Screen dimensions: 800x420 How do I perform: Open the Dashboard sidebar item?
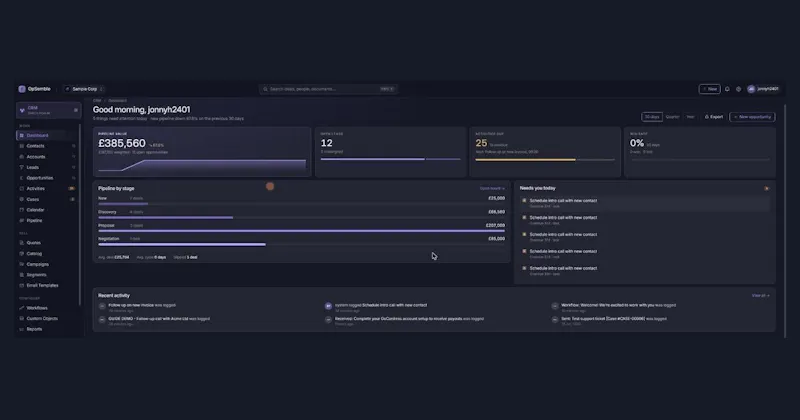click(x=48, y=135)
